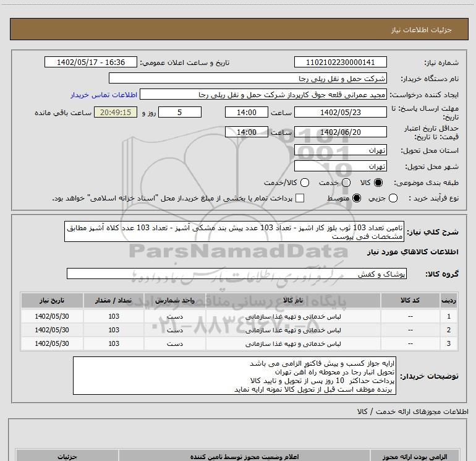476x461 pixels.
Task: Click the requester field مجید عمرانی قلعه جوق
Action: pos(263,94)
